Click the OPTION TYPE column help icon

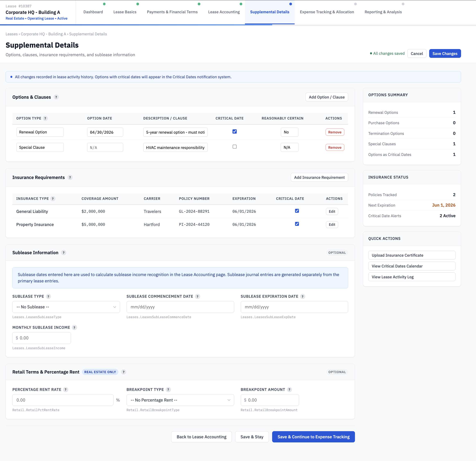(x=45, y=118)
